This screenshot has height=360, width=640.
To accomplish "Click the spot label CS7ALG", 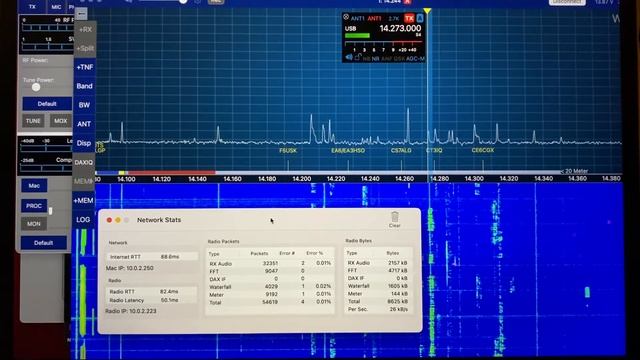I will [x=401, y=151].
